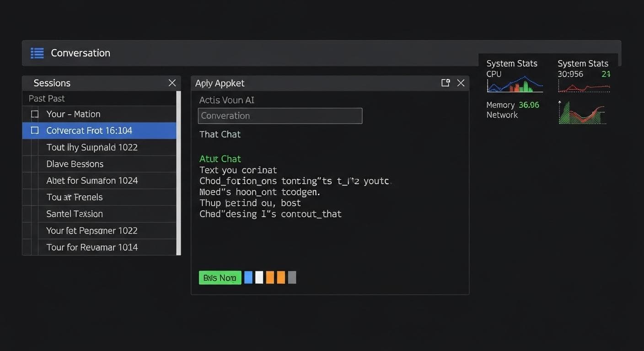Open the pop-out icon on Aply Appket panel
The height and width of the screenshot is (351, 644).
[x=445, y=83]
